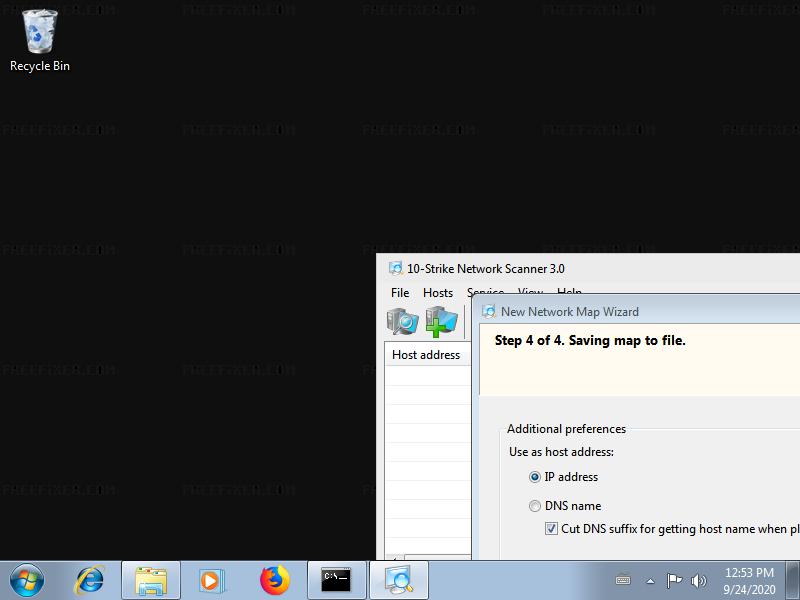Click the scan network toolbar icon
The image size is (800, 600).
pos(403,321)
